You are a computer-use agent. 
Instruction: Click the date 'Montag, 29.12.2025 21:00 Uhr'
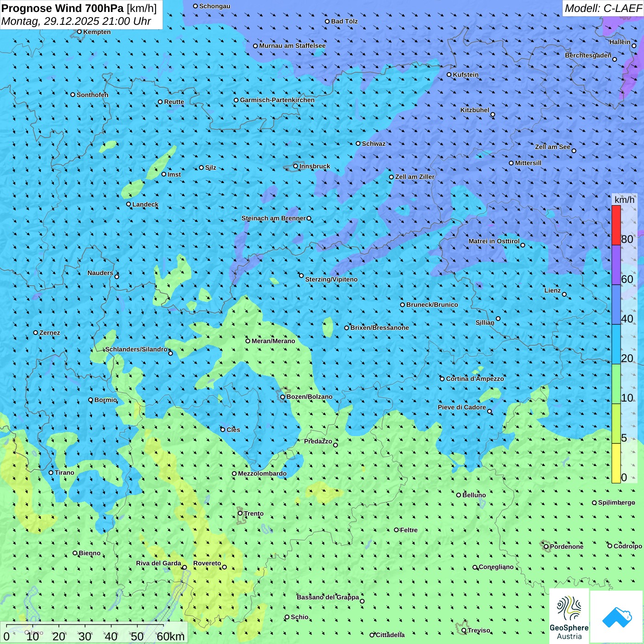(76, 21)
